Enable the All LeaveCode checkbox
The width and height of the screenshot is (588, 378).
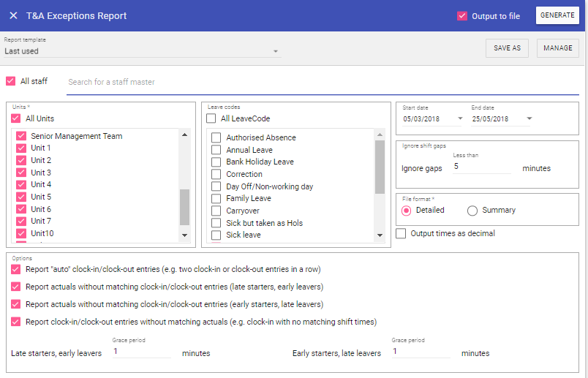pyautogui.click(x=211, y=118)
